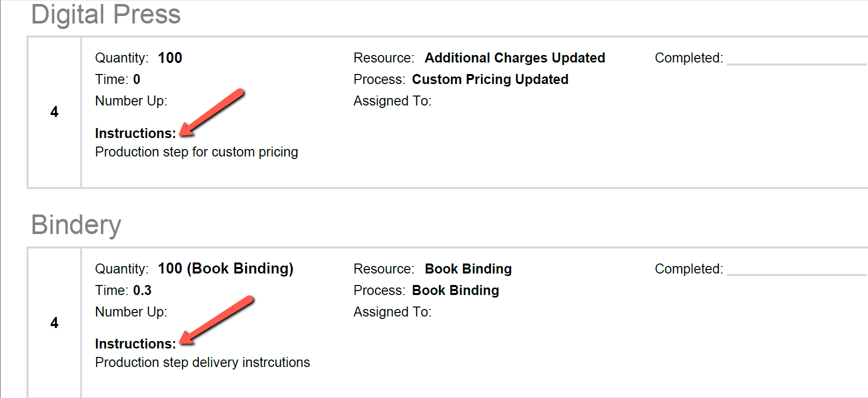The width and height of the screenshot is (868, 398).
Task: Click the Book Binding resource value
Action: point(469,269)
